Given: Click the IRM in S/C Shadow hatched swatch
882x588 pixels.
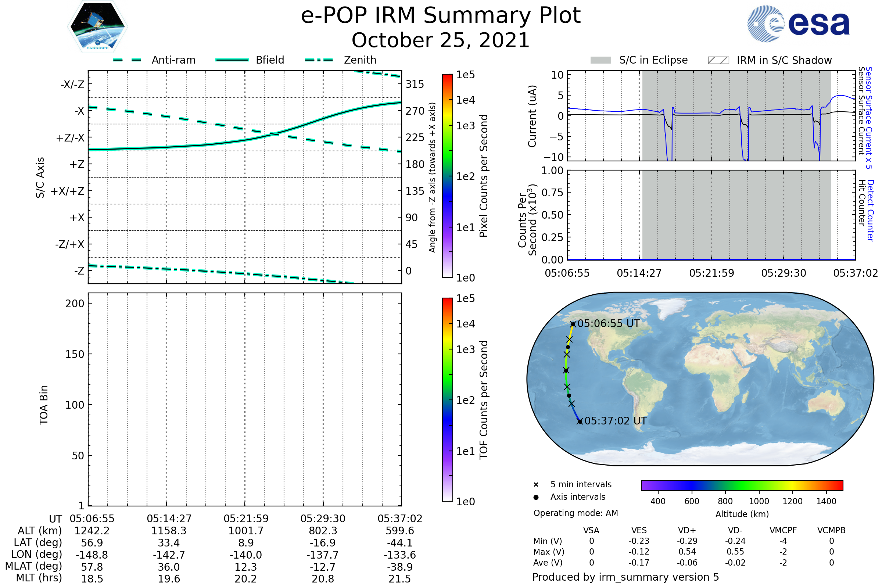Looking at the screenshot, I should [718, 60].
